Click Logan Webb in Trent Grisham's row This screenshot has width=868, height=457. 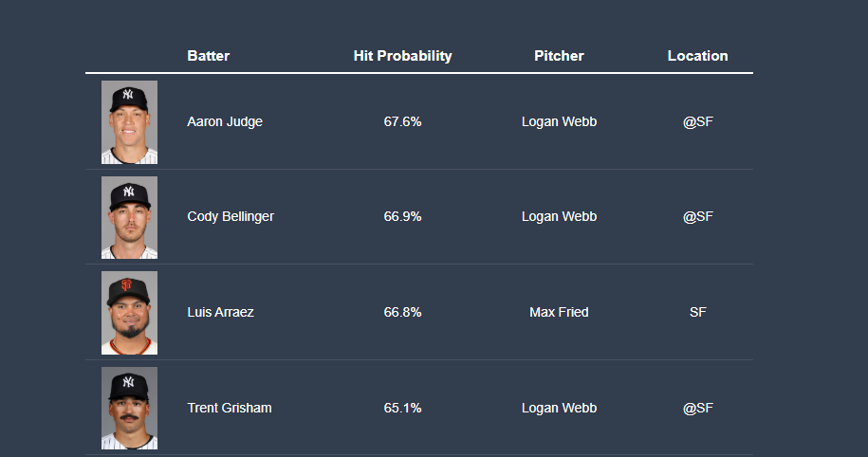[559, 408]
